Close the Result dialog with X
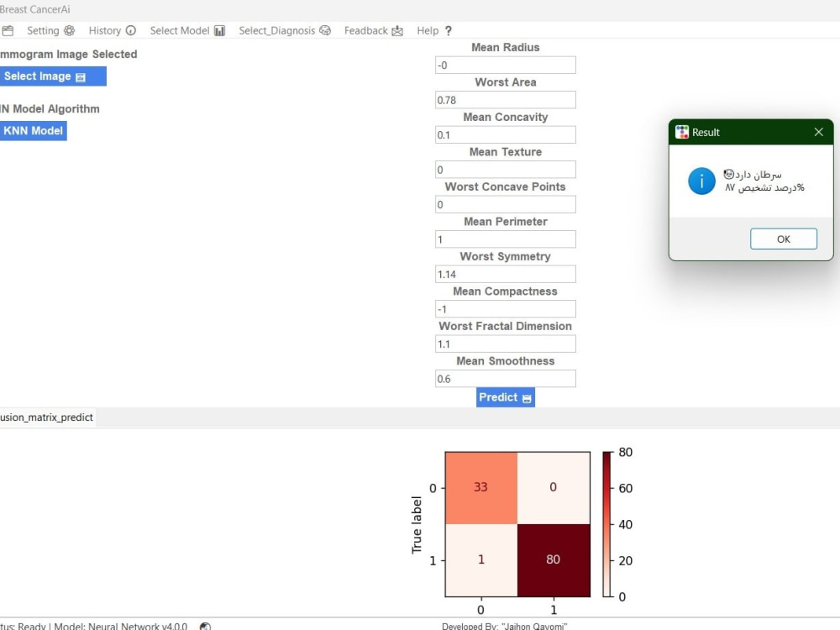The image size is (840, 630). (x=818, y=132)
